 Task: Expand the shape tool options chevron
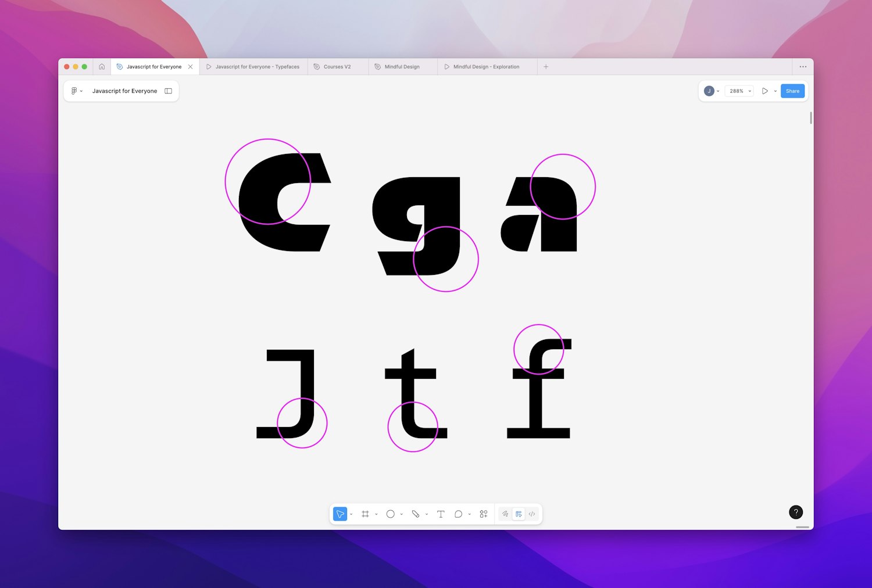[x=402, y=514]
